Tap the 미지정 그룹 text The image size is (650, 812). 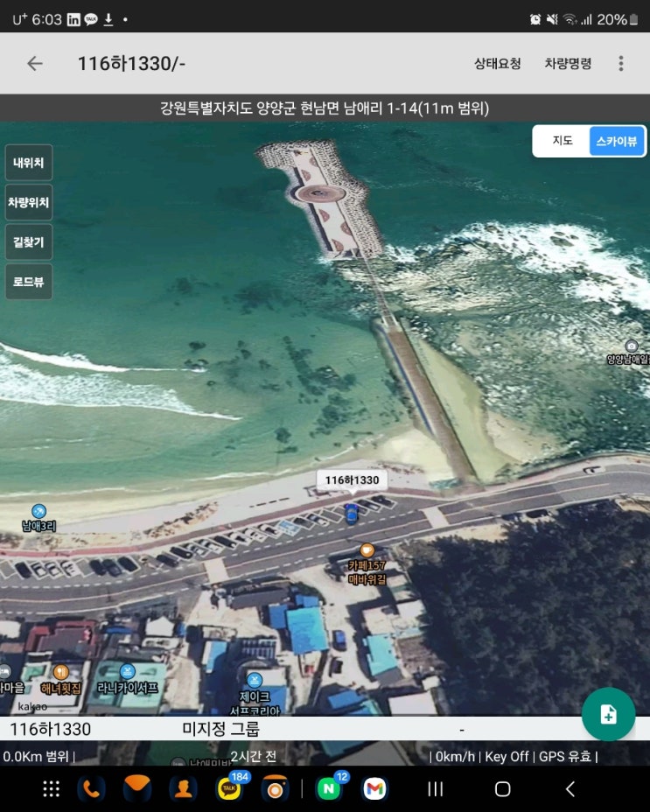click(x=220, y=729)
